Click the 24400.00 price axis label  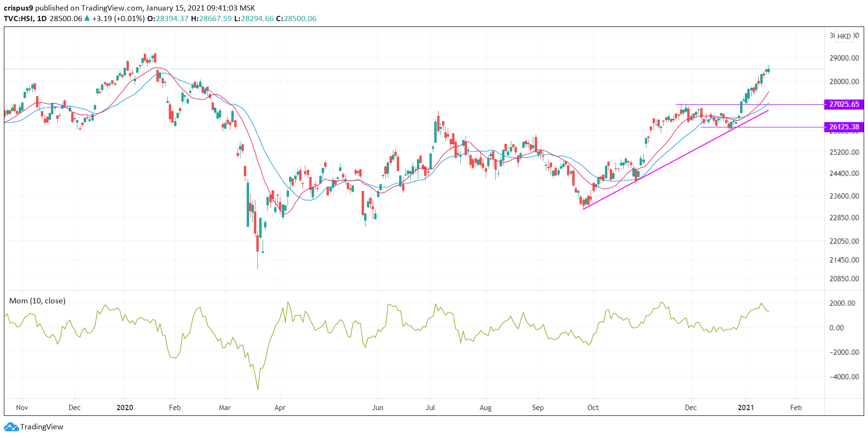844,174
